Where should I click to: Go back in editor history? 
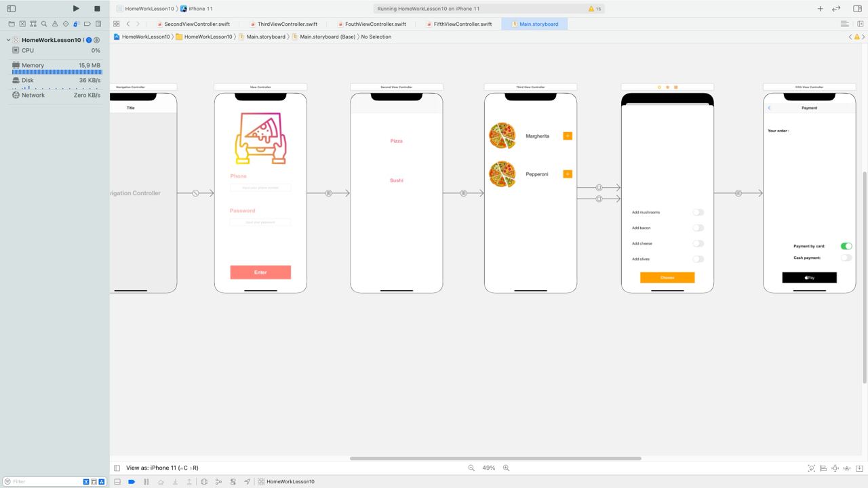tap(128, 24)
